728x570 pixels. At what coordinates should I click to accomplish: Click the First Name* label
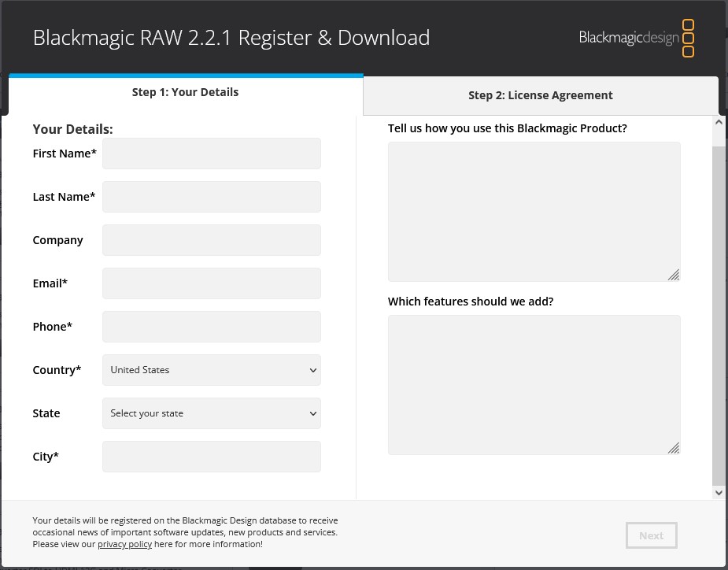[65, 154]
